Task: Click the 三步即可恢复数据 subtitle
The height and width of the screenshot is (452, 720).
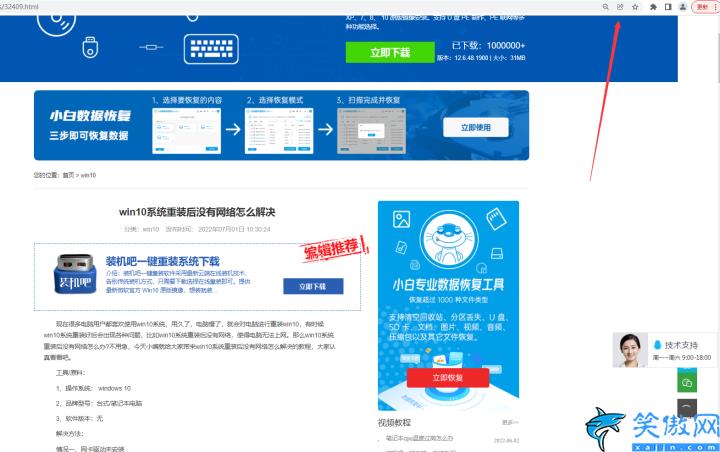Action: 89,136
